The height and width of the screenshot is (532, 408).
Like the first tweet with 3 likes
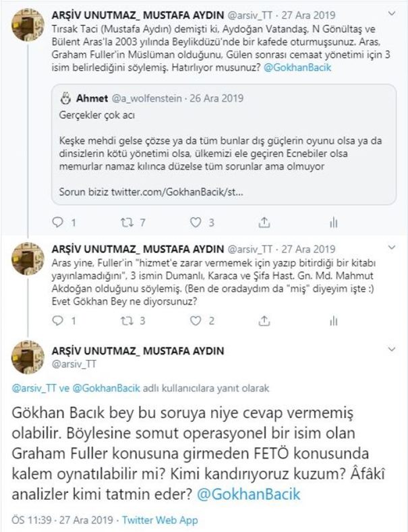196,223
